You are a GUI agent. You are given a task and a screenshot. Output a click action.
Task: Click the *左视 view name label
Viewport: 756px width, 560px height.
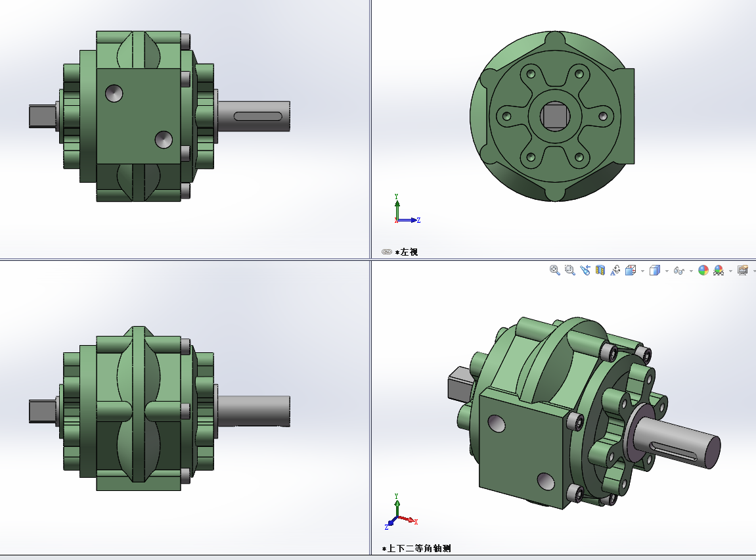tap(407, 252)
